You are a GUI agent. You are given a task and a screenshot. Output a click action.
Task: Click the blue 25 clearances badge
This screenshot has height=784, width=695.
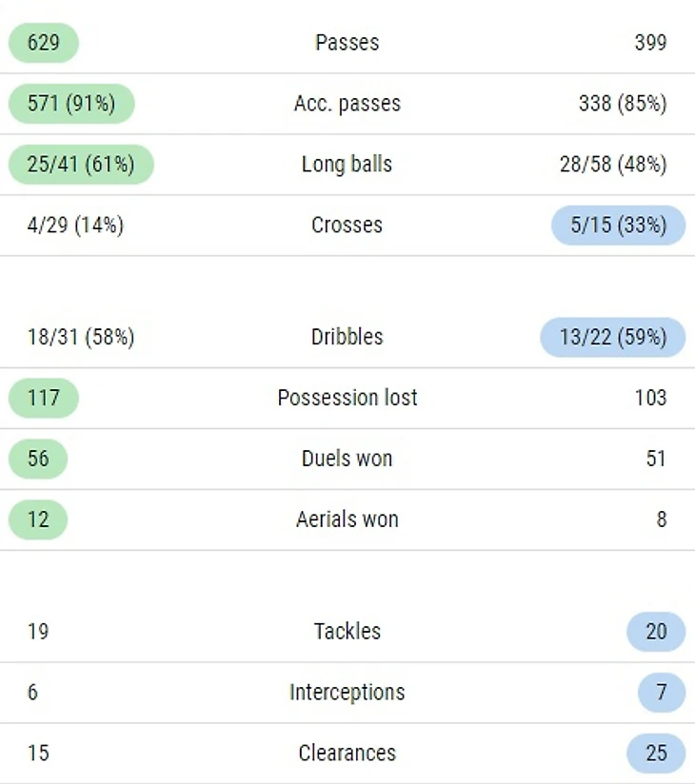click(x=656, y=753)
